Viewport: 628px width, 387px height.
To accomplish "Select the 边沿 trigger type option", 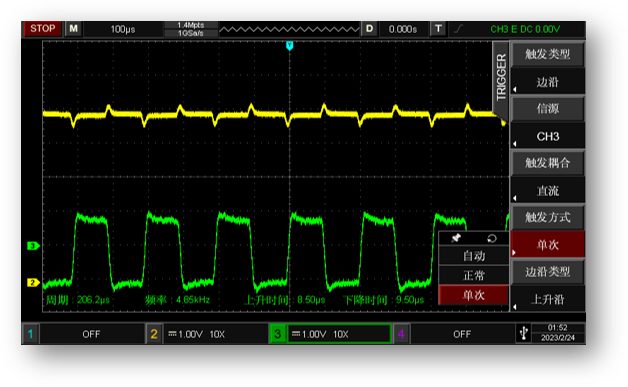I will point(547,82).
